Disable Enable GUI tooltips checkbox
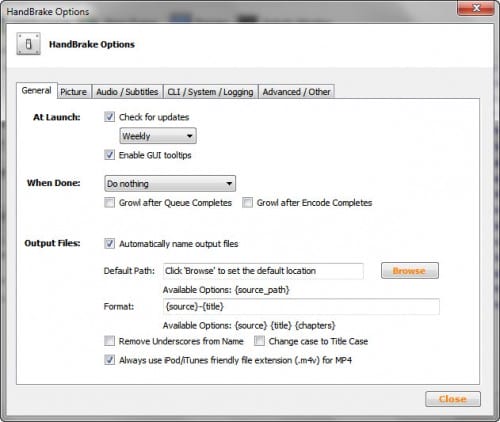500x422 pixels. point(109,155)
